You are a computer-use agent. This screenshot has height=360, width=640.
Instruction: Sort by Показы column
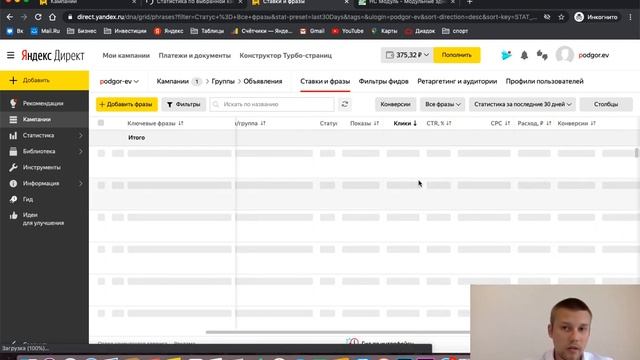click(364, 123)
